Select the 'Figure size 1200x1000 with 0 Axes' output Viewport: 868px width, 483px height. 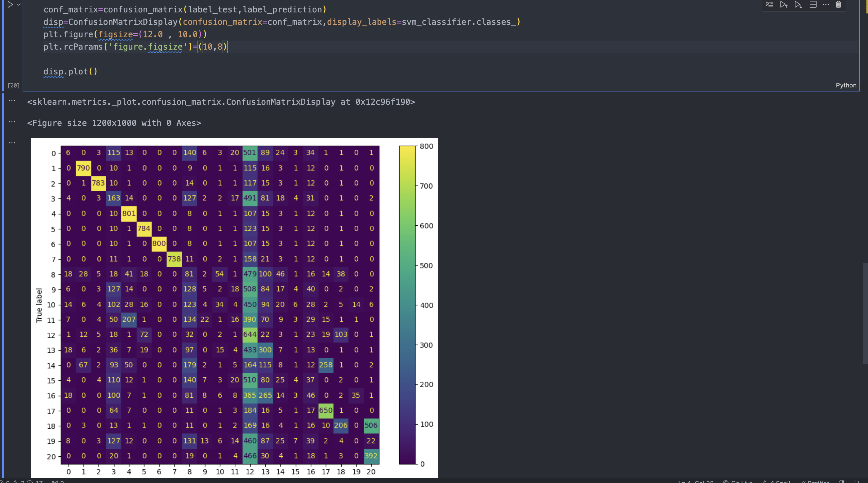(x=114, y=123)
